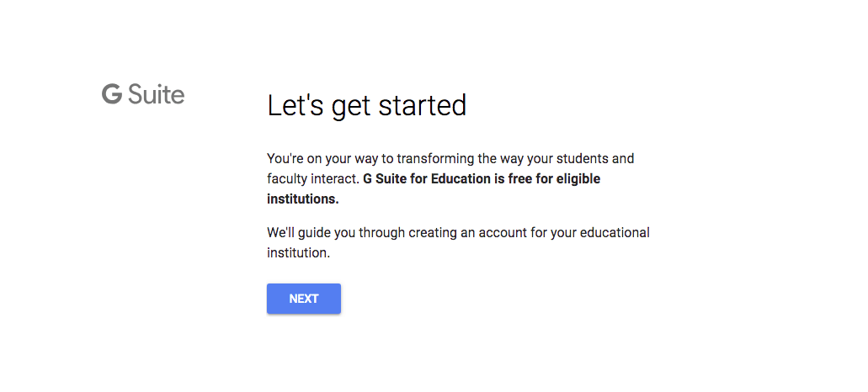Click the word get in the heading
The height and width of the screenshot is (392, 868).
point(351,108)
